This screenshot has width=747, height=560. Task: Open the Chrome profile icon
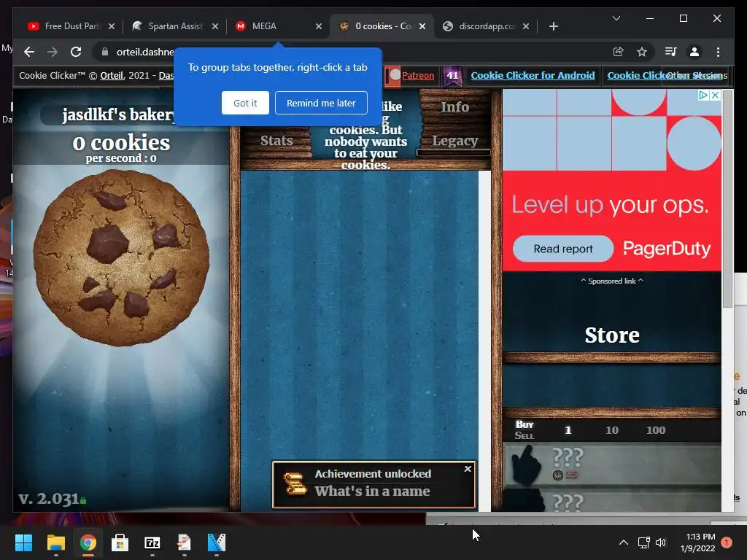[694, 52]
